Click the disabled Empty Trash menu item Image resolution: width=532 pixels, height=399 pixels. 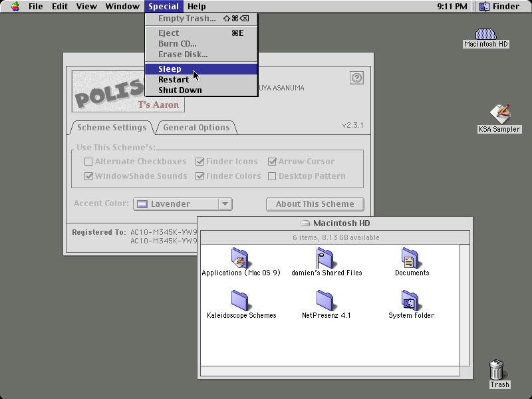tap(201, 19)
